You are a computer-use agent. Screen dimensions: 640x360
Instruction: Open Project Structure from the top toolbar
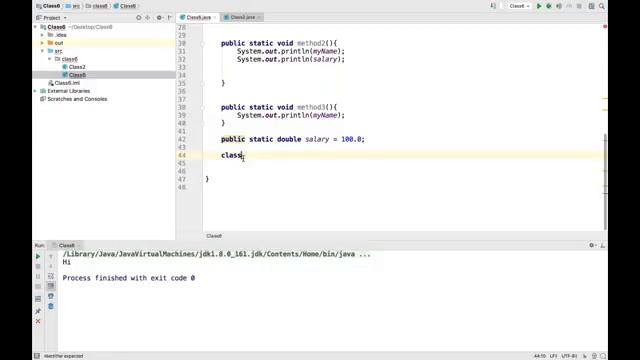591,6
